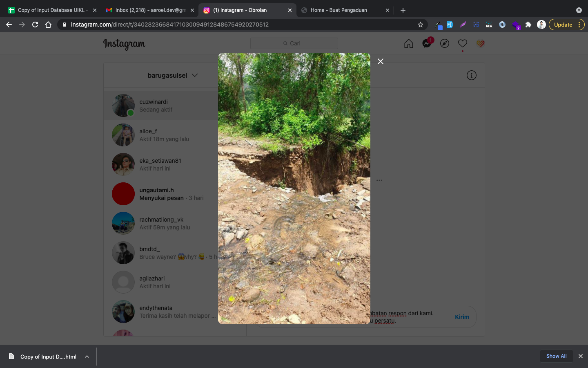Click eka_setiawan81's profile picture
The height and width of the screenshot is (368, 588).
(123, 164)
